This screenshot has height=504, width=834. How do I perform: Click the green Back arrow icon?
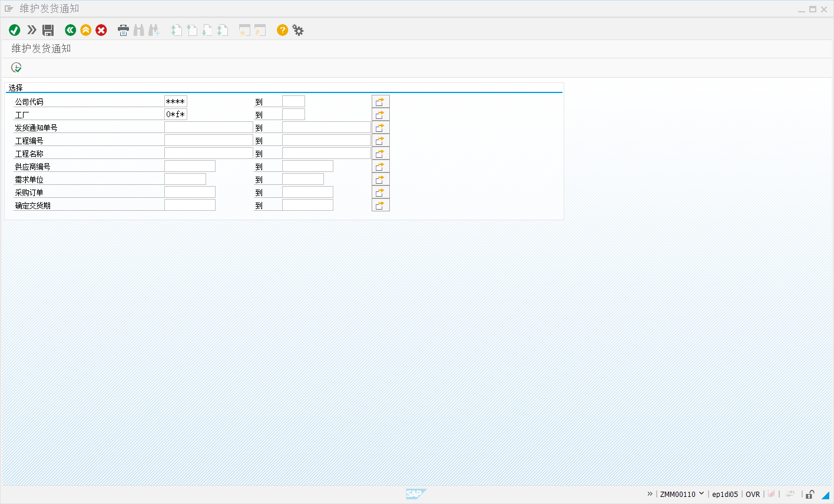point(71,30)
